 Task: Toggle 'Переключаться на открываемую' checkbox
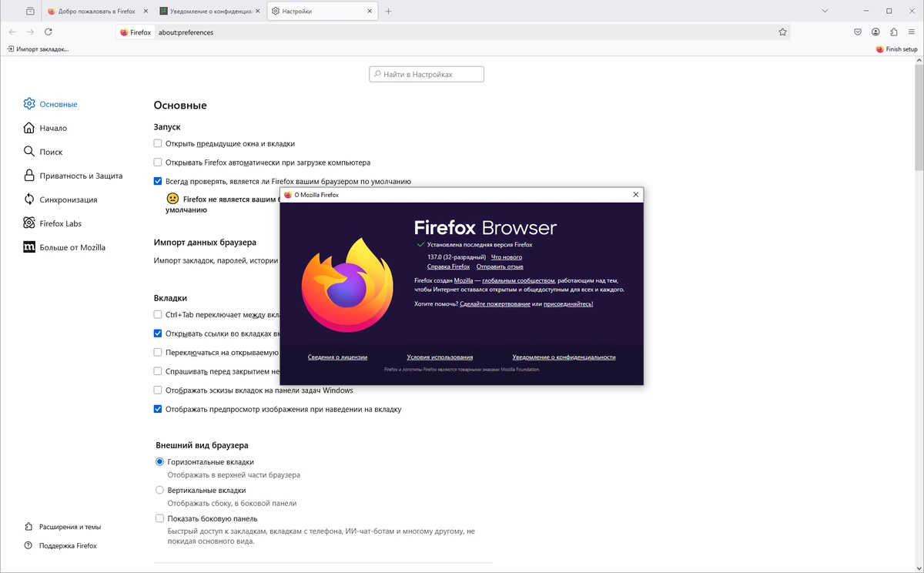click(158, 353)
